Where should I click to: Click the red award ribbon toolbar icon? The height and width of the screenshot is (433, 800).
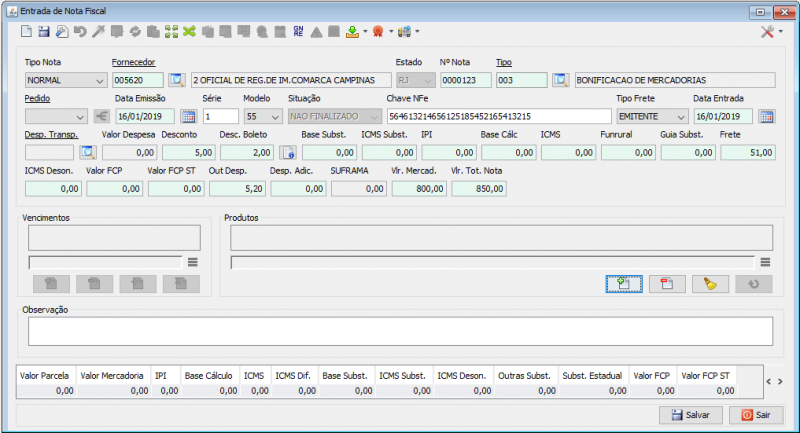(378, 32)
